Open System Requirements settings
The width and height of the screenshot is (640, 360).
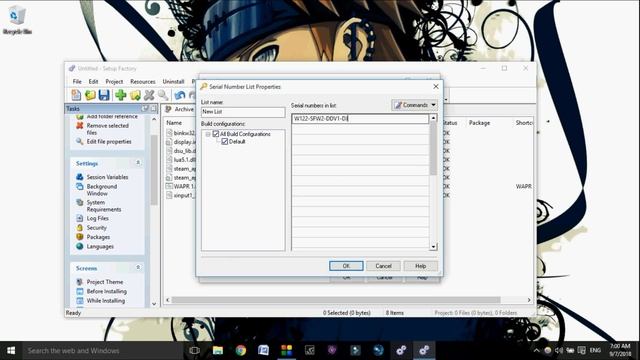click(104, 206)
